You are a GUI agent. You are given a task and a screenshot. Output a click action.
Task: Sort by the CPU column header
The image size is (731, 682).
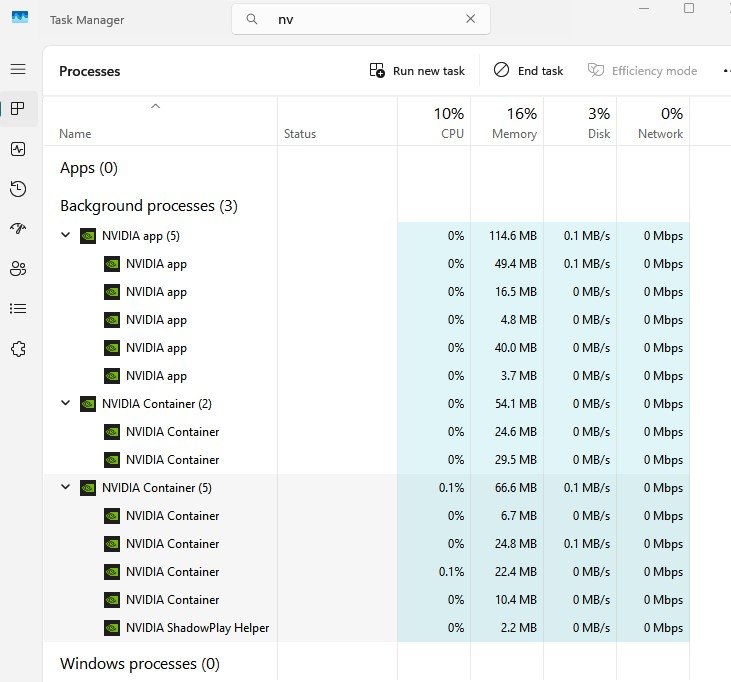click(434, 121)
